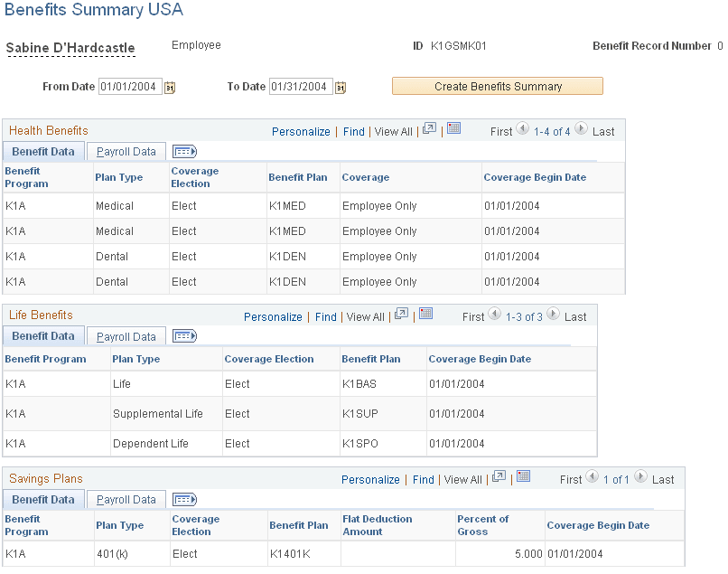Image resolution: width=728 pixels, height=574 pixels.
Task: Open the To Date calendar picker
Action: [x=341, y=87]
